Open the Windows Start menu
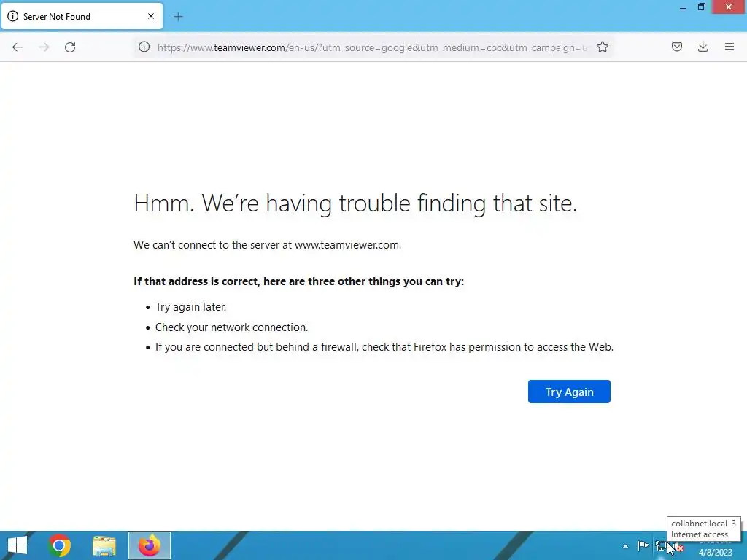 click(x=18, y=545)
